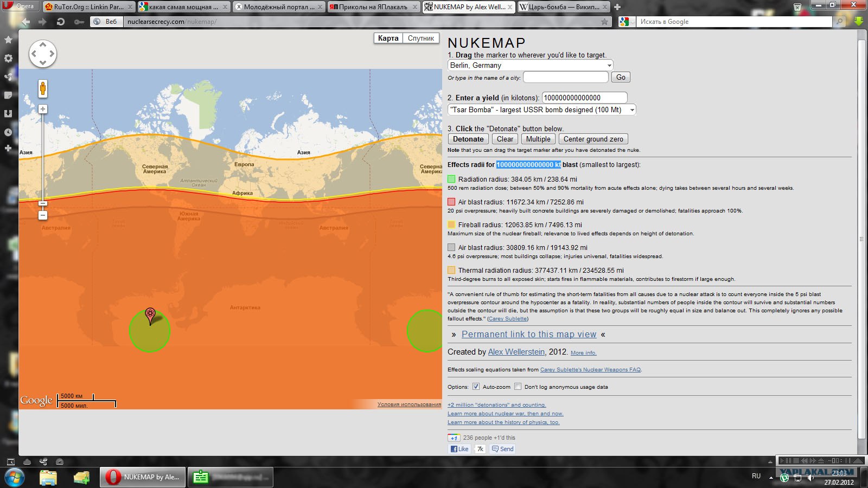Switch to the RuTor.Org tab
Screen dimensions: 868x488
88,7
